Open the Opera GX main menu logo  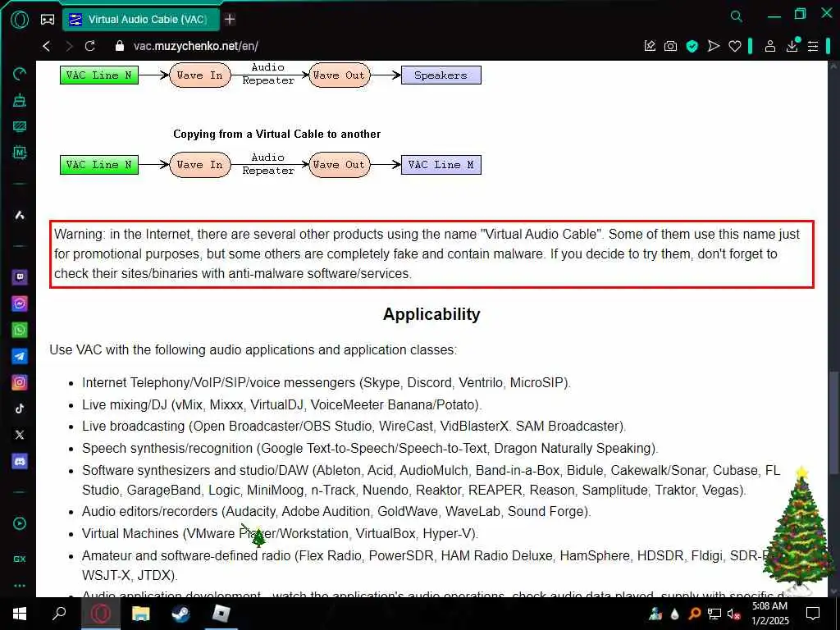tap(20, 20)
